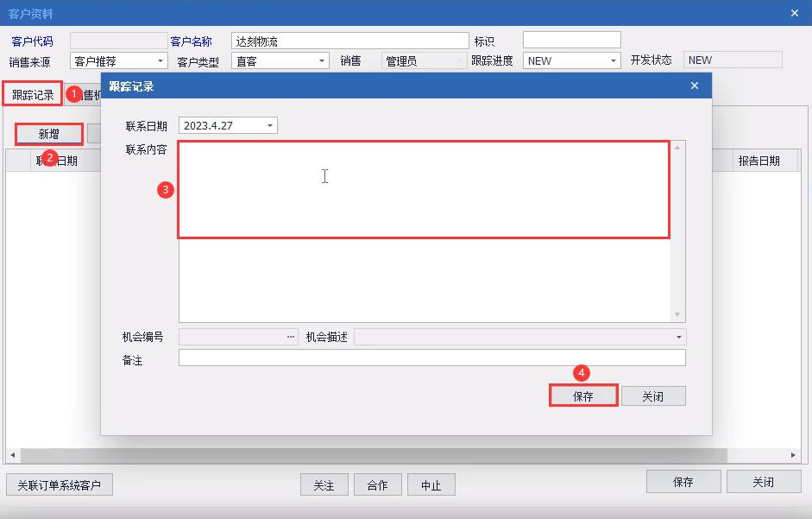
Task: Open the 跟踪进度 dropdown
Action: tap(614, 60)
